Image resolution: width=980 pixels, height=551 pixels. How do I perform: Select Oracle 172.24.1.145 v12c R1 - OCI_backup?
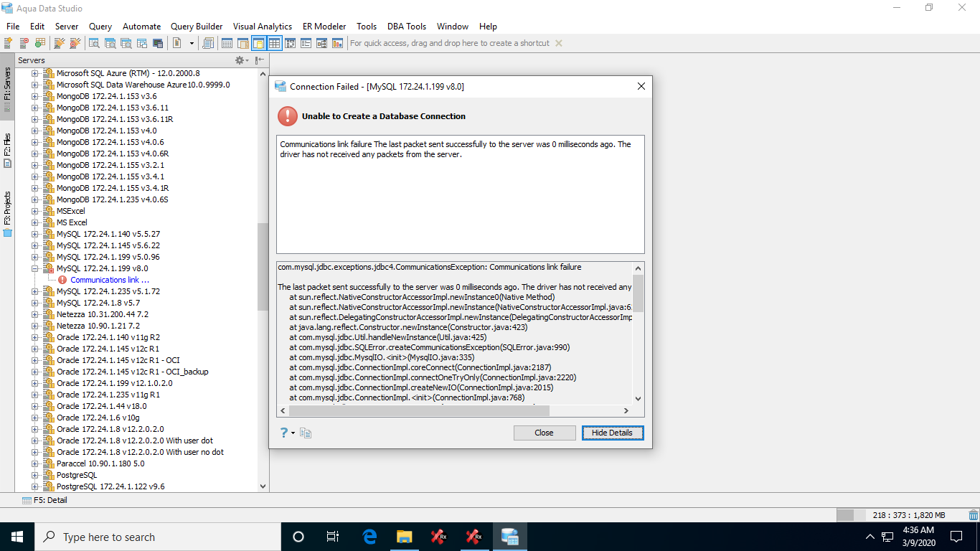tap(133, 372)
